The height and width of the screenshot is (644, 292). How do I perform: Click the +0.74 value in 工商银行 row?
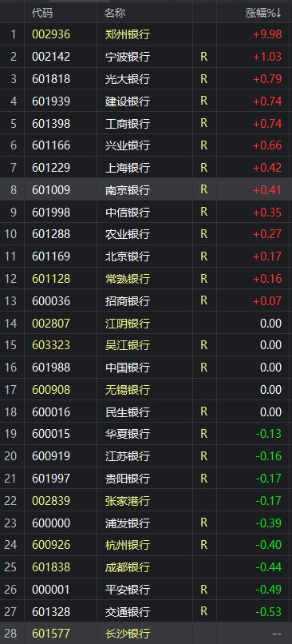coord(267,123)
